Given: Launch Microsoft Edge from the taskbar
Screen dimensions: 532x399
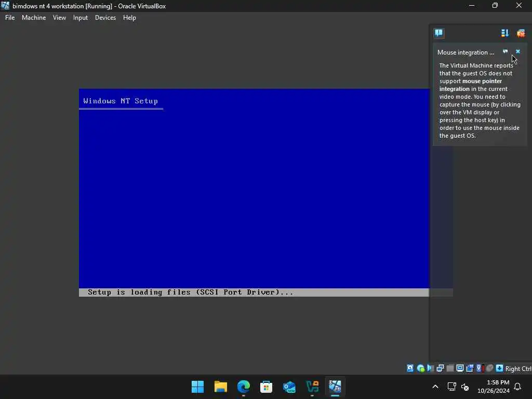Looking at the screenshot, I should (243, 387).
